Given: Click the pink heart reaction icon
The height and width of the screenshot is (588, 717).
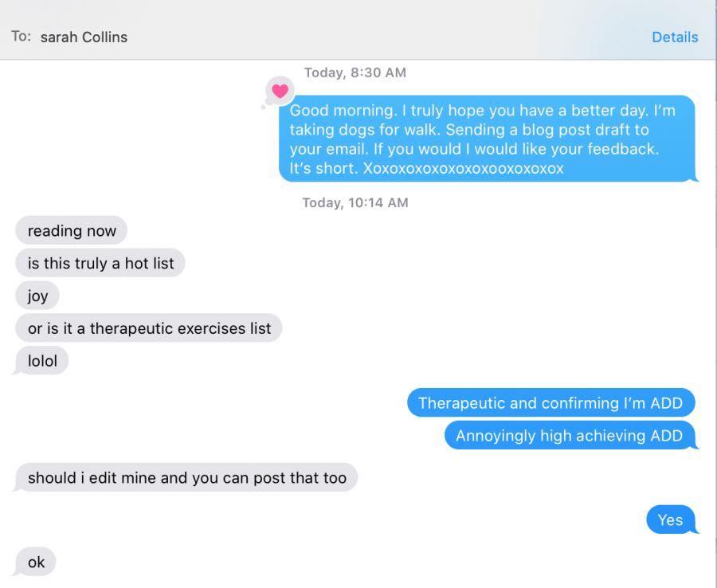Looking at the screenshot, I should pyautogui.click(x=279, y=92).
